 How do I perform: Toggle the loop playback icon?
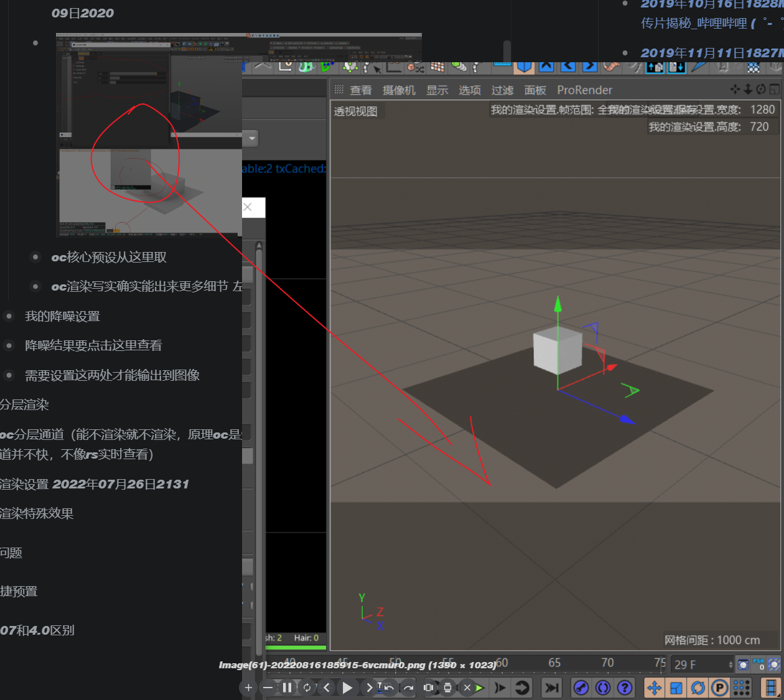523,688
